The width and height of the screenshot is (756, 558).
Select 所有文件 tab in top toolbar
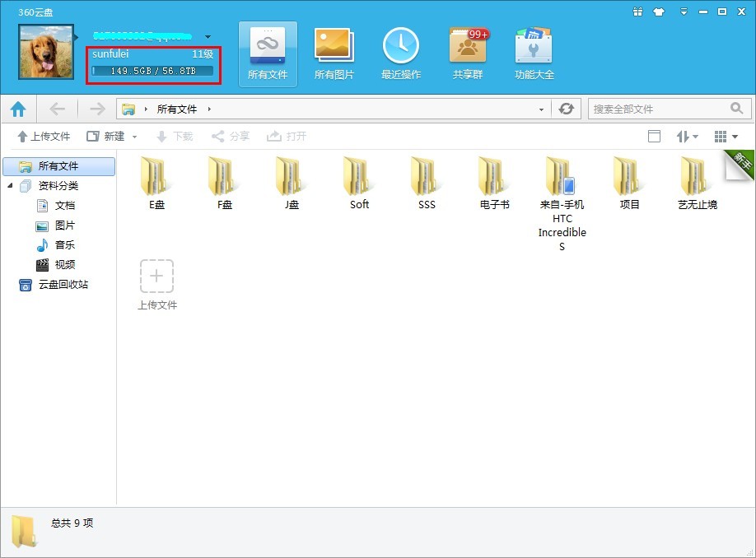268,54
